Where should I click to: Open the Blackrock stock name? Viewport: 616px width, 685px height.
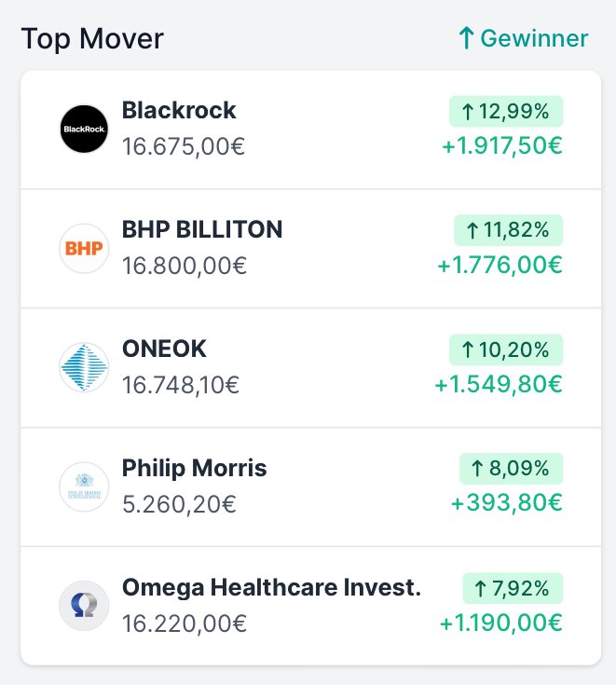179,111
